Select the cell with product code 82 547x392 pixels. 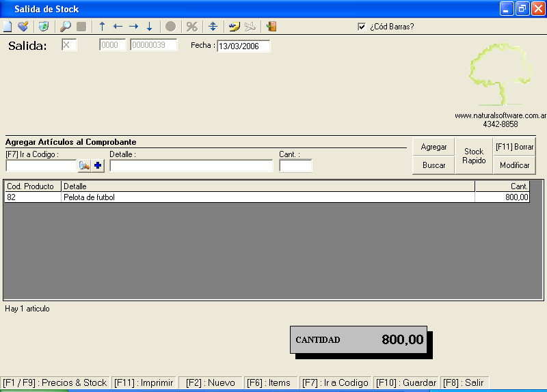click(x=33, y=197)
